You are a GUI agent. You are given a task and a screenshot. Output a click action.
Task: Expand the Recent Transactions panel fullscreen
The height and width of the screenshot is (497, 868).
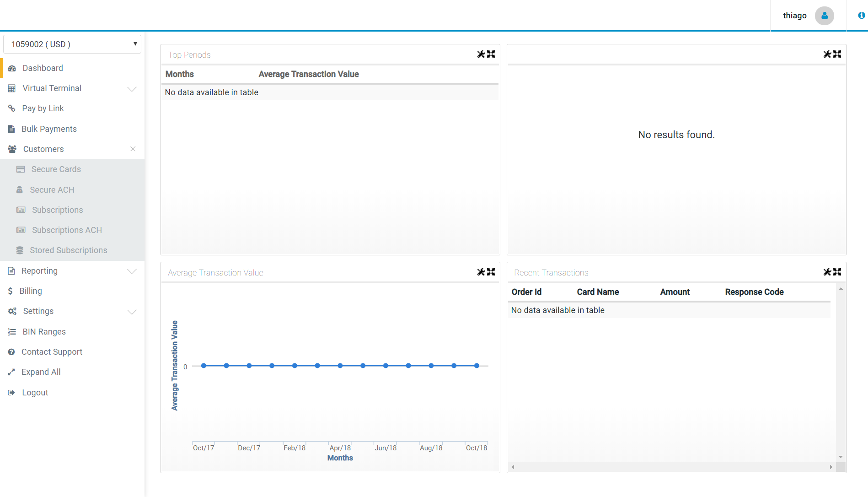(837, 272)
